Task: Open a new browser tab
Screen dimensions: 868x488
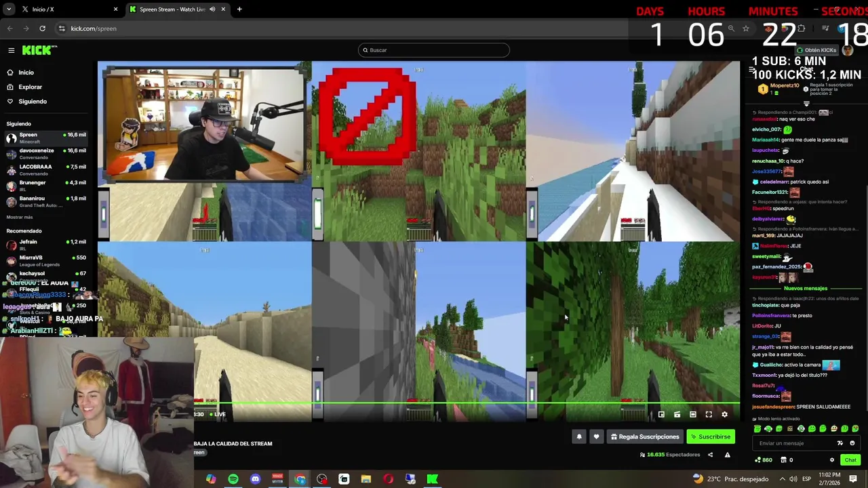Action: point(239,9)
